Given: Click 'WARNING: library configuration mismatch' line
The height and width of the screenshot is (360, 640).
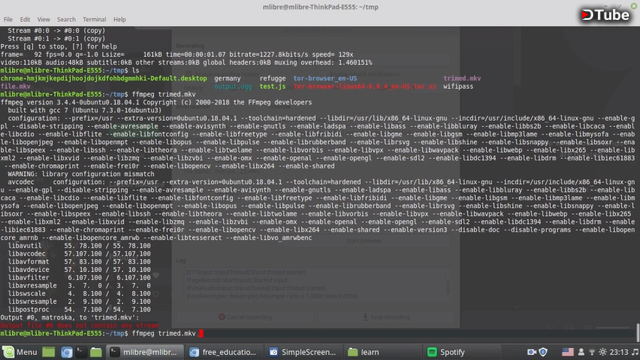Looking at the screenshot, I should coord(81,174).
